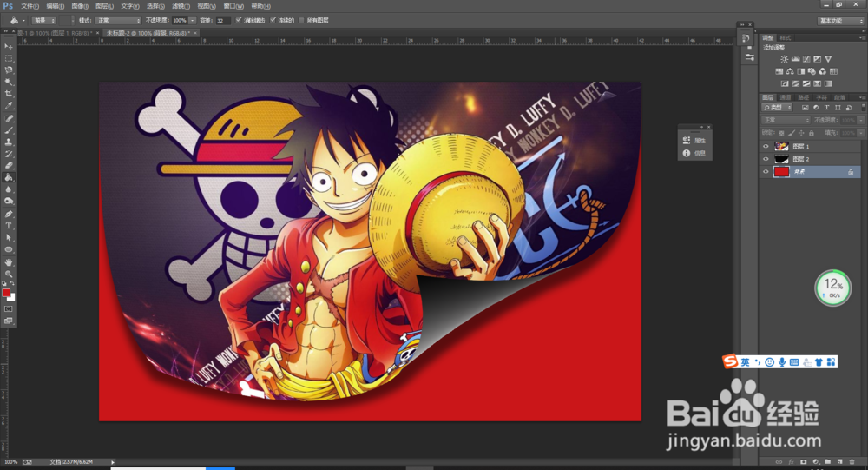This screenshot has width=868, height=470.
Task: Add a Curves adjustment
Action: click(806, 59)
